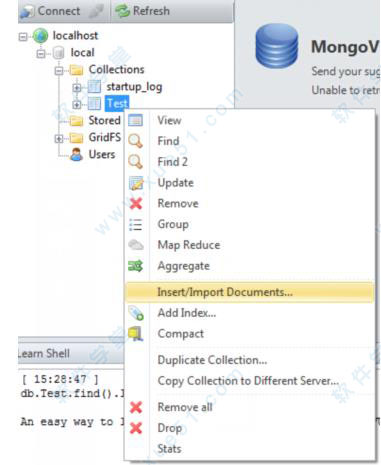
Task: Select Group in the context menu
Action: 249,224
